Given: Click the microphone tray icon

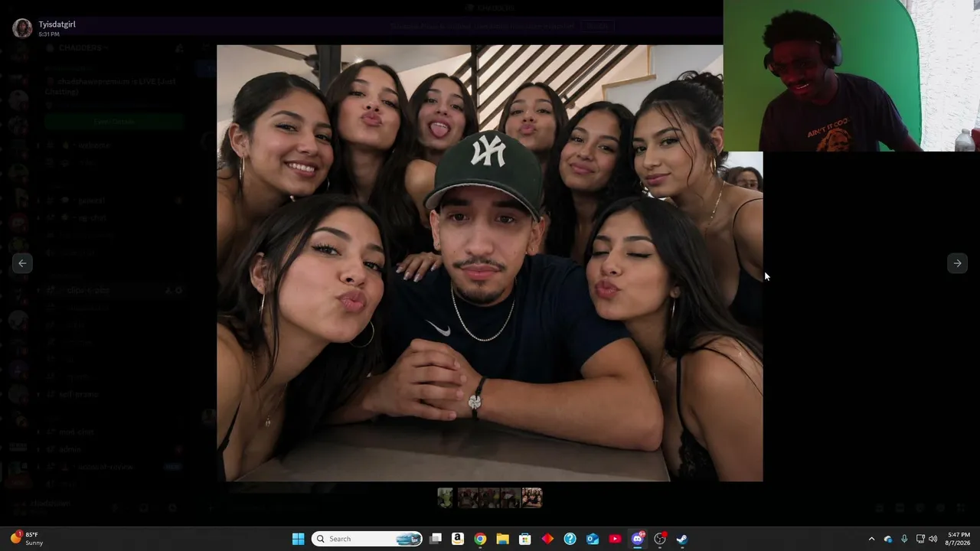Looking at the screenshot, I should [x=904, y=539].
